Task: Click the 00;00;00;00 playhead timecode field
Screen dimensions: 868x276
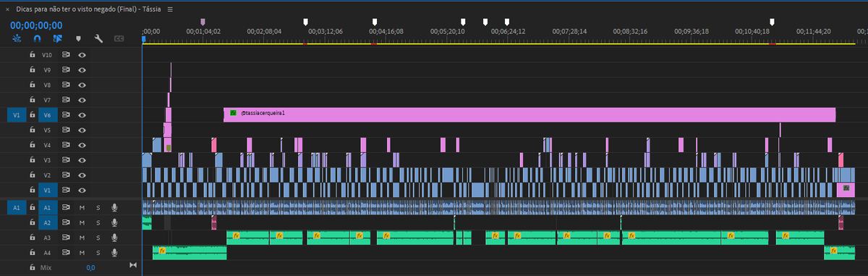Action: [36, 25]
